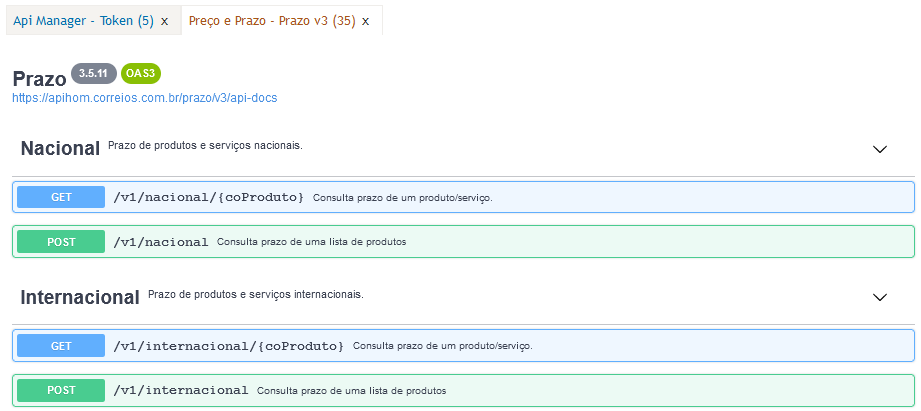Click the Internacional section heading
Viewport: 921px width, 411px height.
[x=80, y=297]
